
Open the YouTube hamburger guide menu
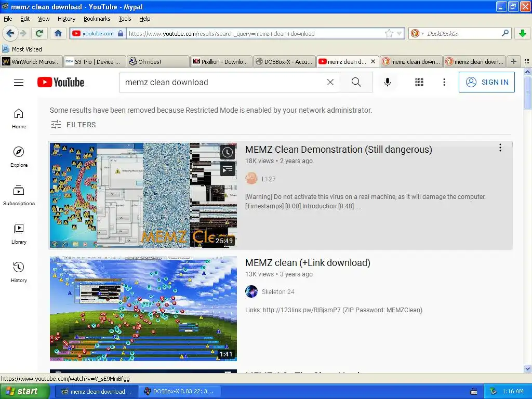[19, 82]
